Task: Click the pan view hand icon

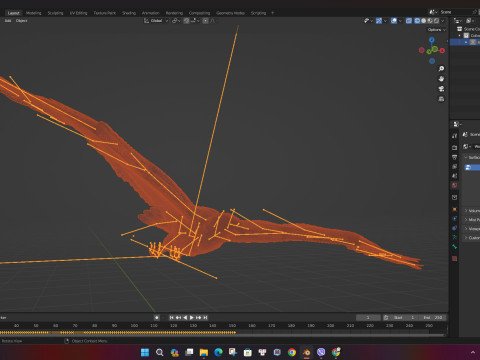Action: pos(441,79)
